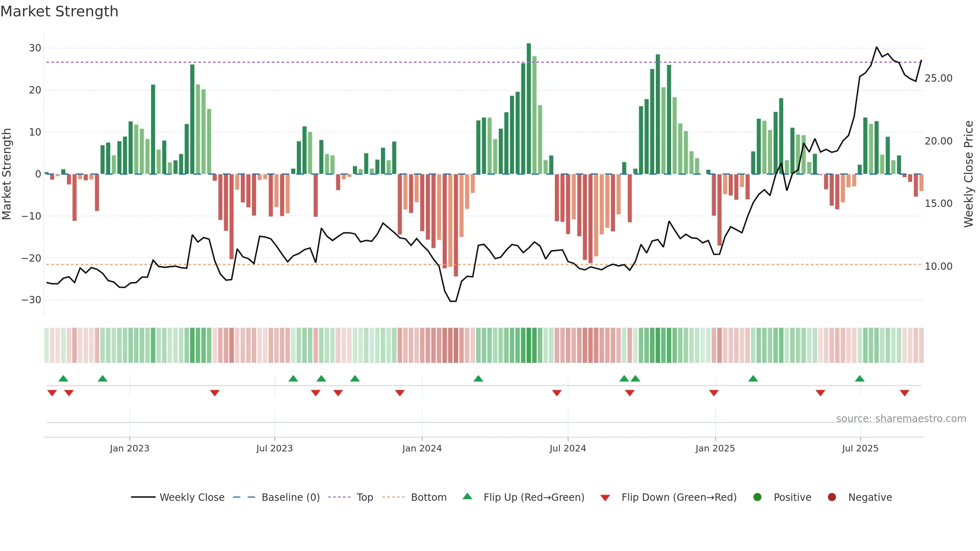Click the −10 strength axis label
The height and width of the screenshot is (551, 980).
(31, 216)
